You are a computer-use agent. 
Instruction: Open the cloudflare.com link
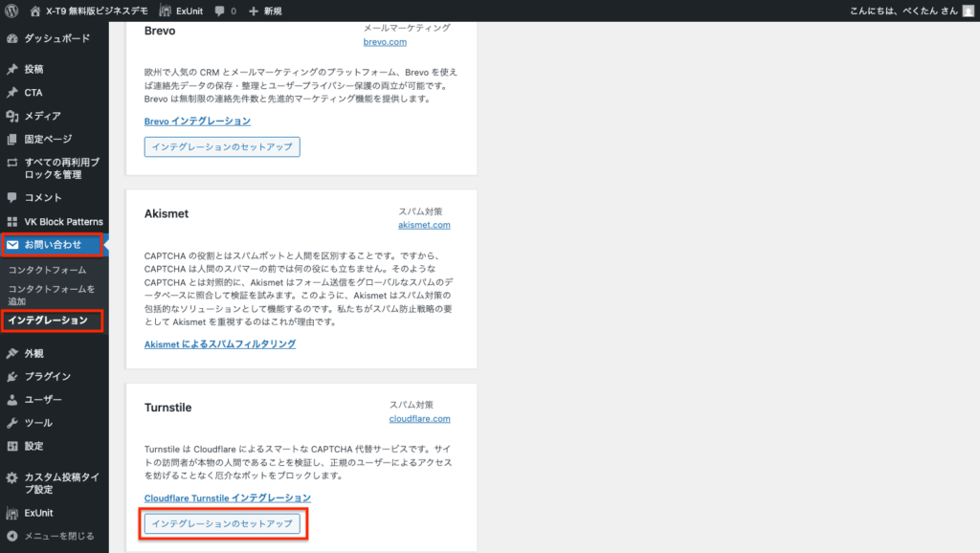point(419,419)
